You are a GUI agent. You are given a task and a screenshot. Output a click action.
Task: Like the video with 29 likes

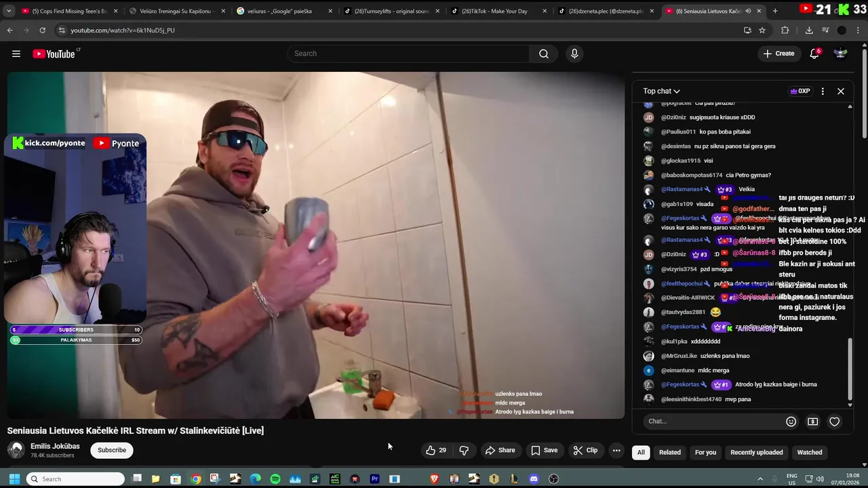436,450
